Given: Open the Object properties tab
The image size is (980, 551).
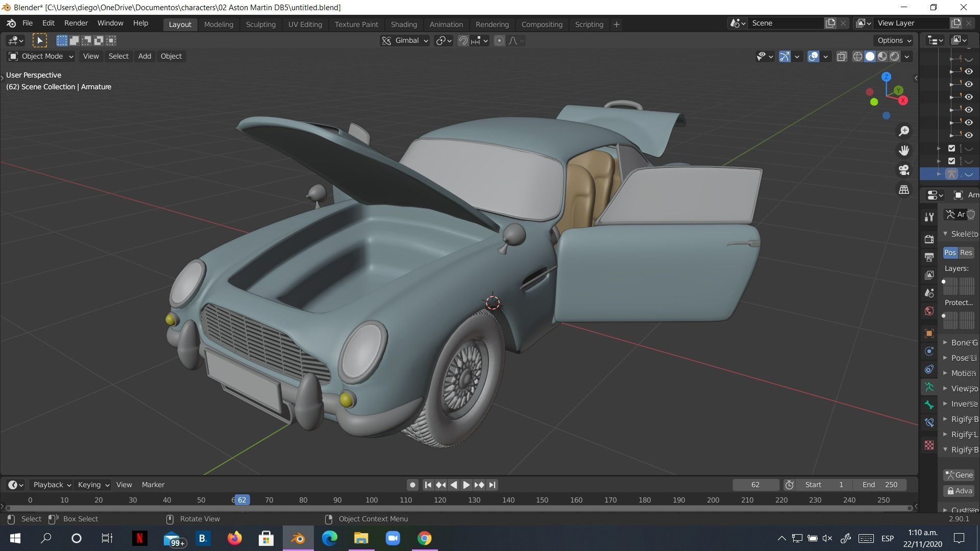Looking at the screenshot, I should click(x=929, y=333).
